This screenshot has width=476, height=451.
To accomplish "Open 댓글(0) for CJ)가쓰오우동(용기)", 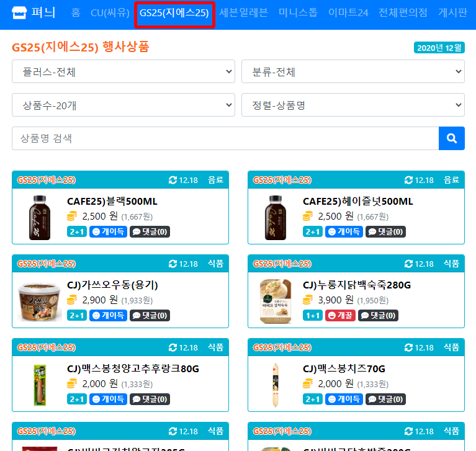I will click(x=150, y=316).
